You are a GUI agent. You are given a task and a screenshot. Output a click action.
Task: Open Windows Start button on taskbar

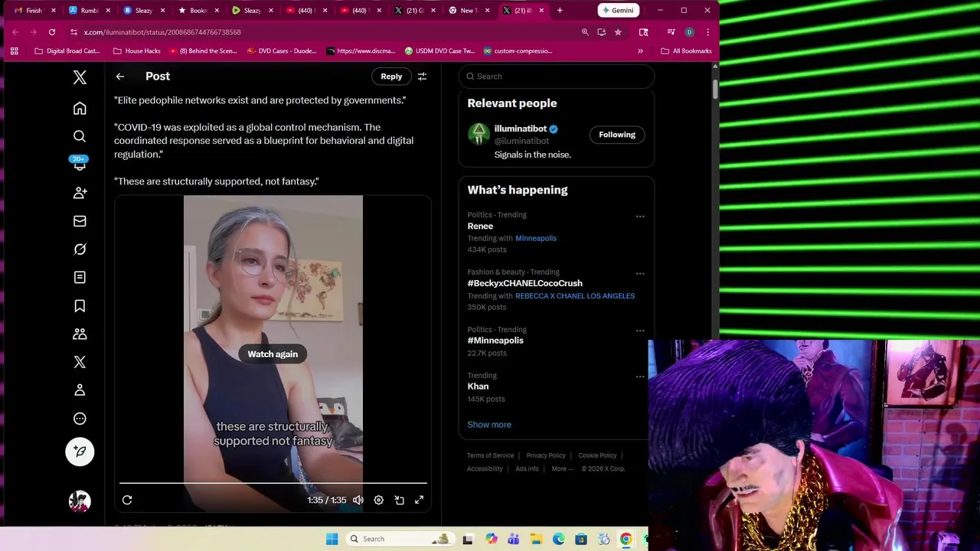[332, 539]
